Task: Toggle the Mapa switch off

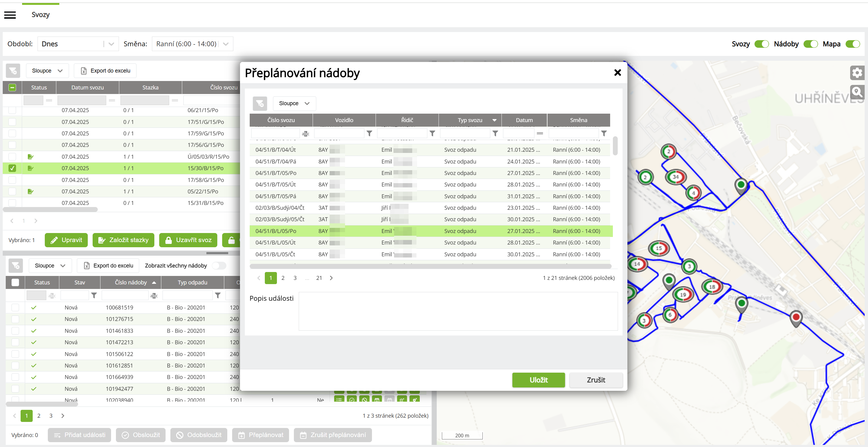Action: (853, 44)
